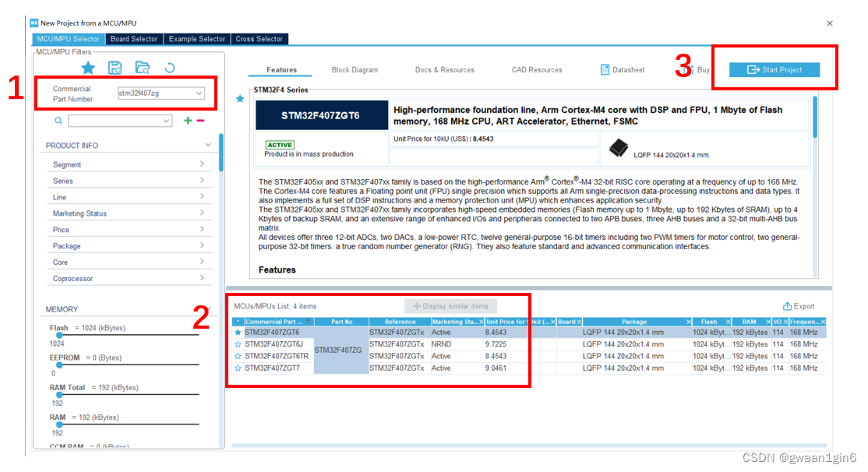The height and width of the screenshot is (472, 868).
Task: Click the Export icon above the MCU list
Action: coord(787,306)
